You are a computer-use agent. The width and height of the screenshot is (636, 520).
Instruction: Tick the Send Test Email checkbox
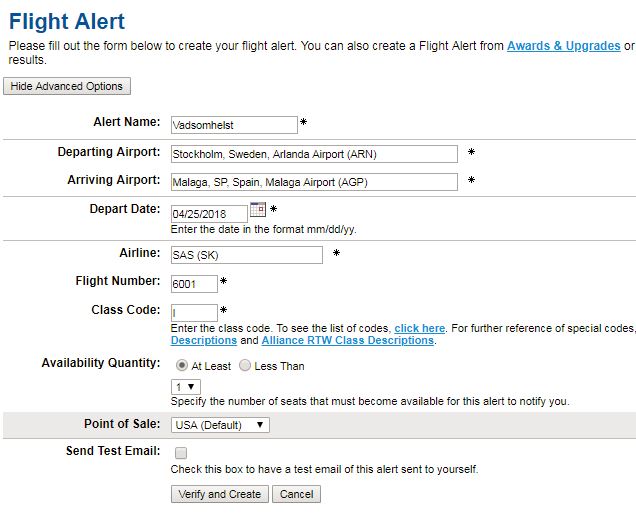point(181,453)
